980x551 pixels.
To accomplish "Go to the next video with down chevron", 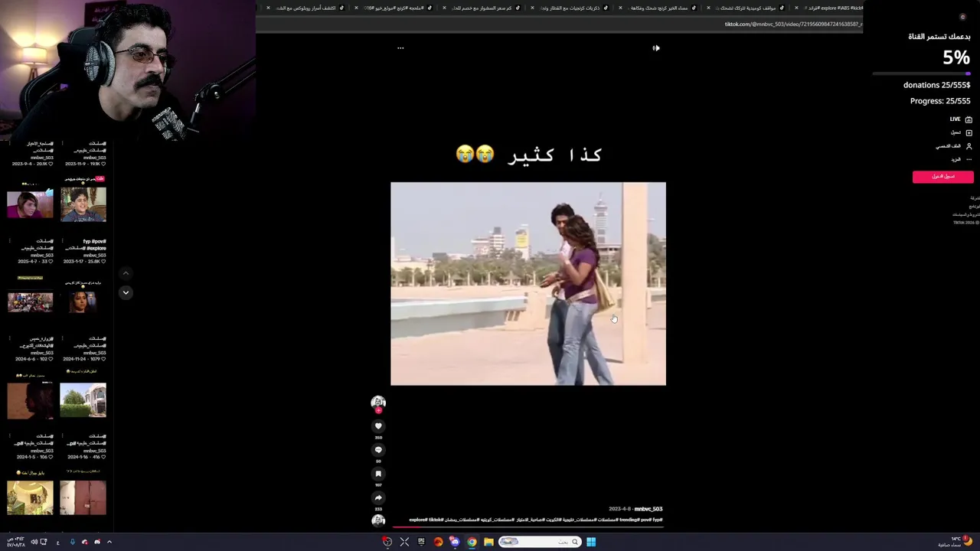I will pos(126,292).
